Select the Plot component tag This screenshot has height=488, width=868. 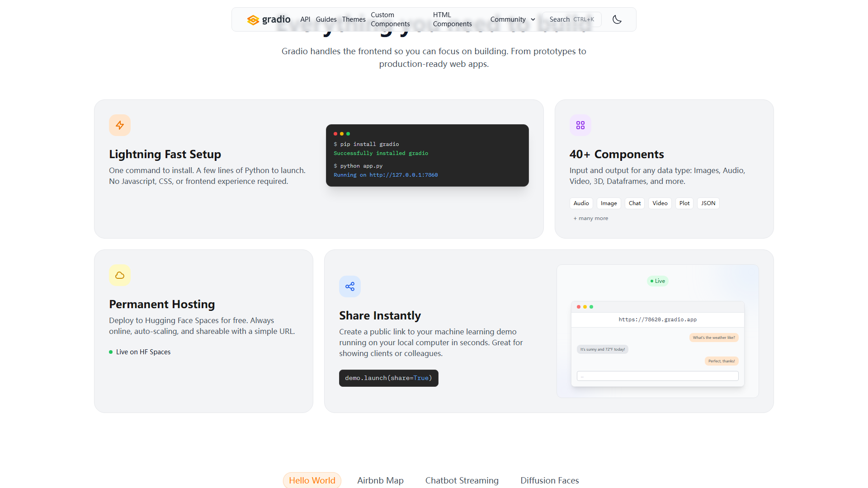[x=684, y=203]
